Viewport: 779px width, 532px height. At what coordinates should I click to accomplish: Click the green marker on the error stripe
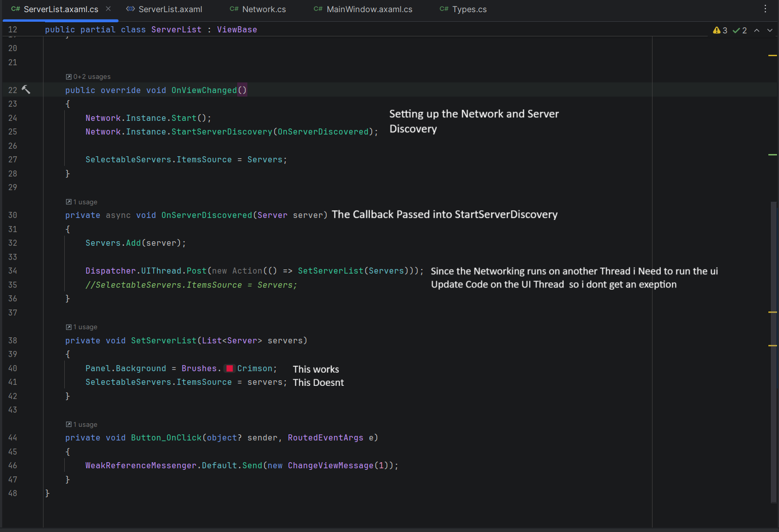click(x=772, y=155)
